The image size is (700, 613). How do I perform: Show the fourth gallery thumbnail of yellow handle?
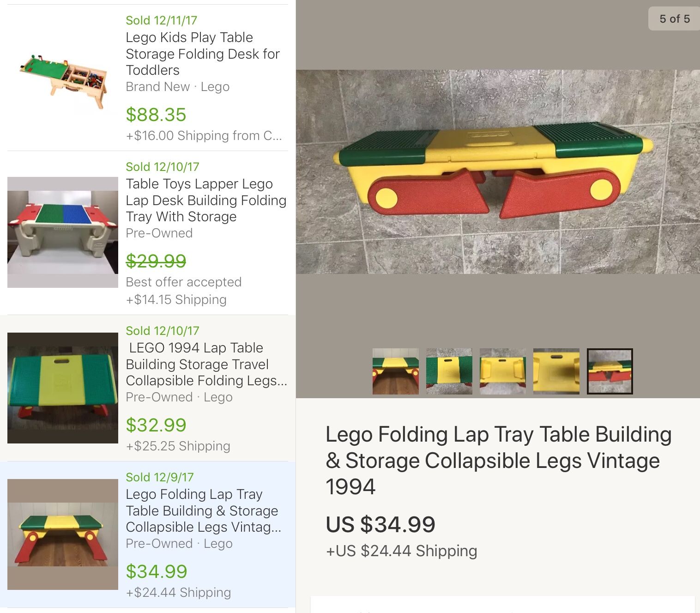(556, 371)
